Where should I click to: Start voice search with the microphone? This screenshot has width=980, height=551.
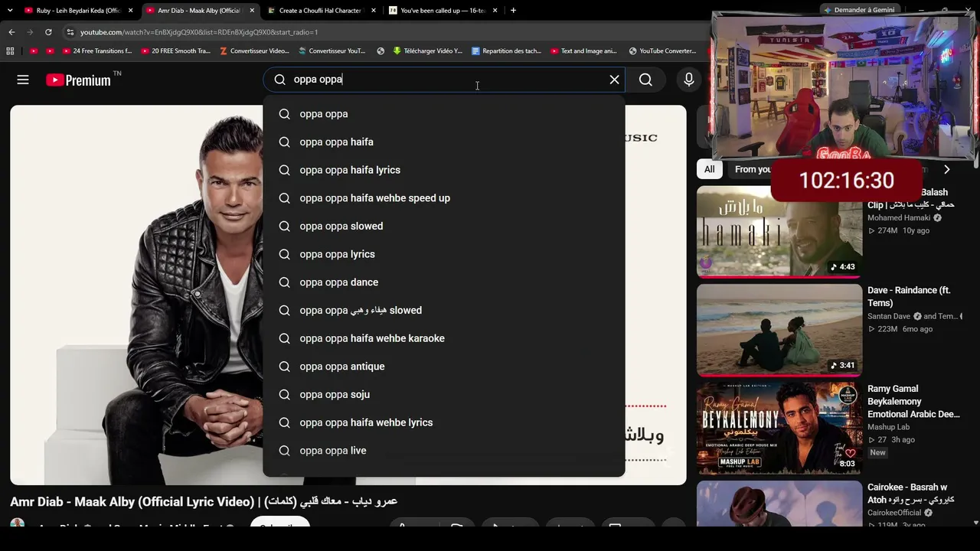pos(689,80)
